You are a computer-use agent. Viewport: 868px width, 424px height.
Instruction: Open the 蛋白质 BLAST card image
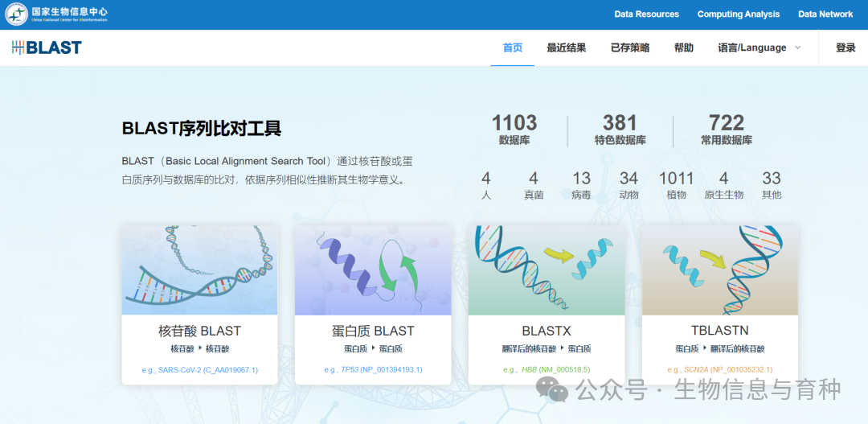point(373,270)
